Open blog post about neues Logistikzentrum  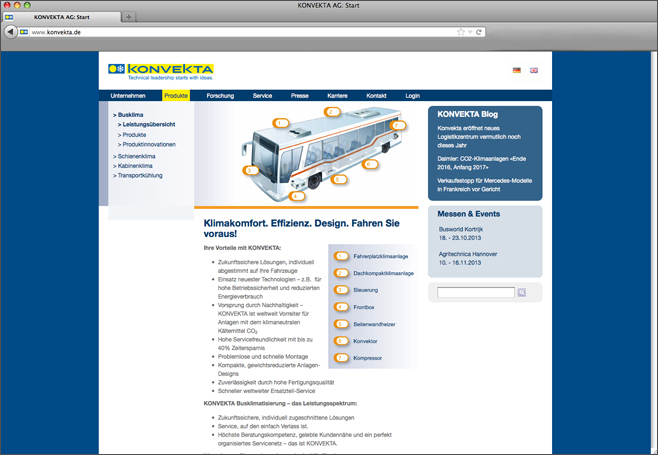coord(479,137)
